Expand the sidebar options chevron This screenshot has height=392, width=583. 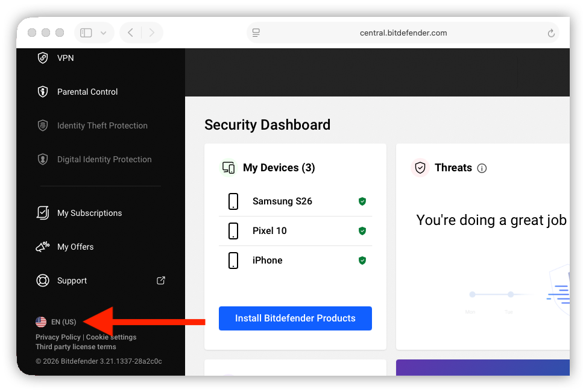(x=103, y=33)
